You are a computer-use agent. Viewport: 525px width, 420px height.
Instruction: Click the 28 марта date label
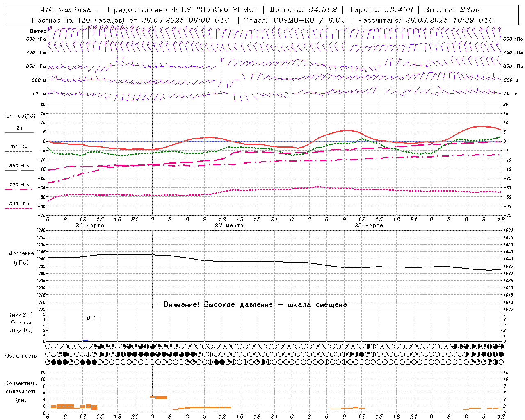click(369, 226)
